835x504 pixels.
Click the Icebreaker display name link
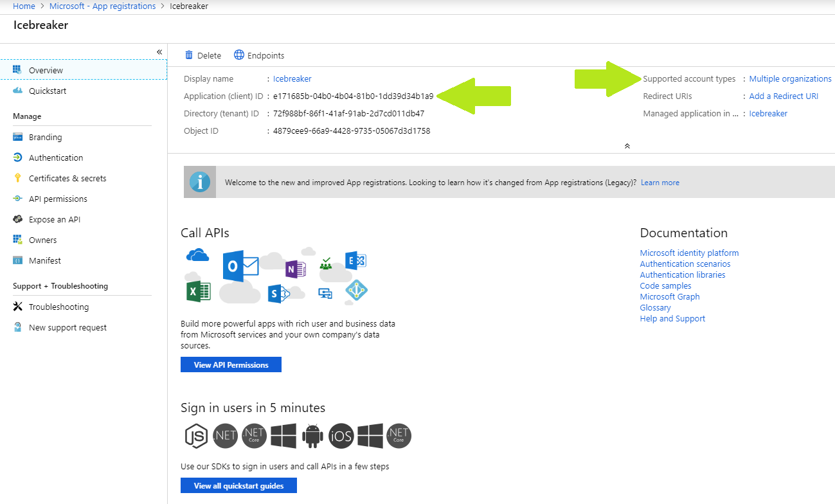pyautogui.click(x=292, y=78)
